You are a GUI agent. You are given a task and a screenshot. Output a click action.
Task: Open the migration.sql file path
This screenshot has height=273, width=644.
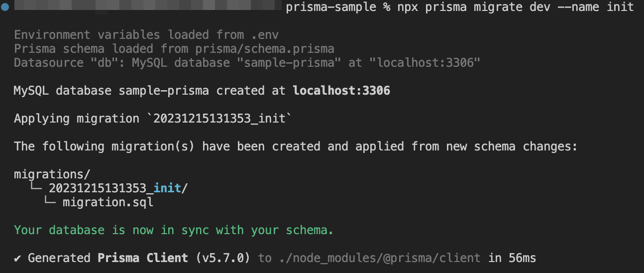click(x=108, y=202)
